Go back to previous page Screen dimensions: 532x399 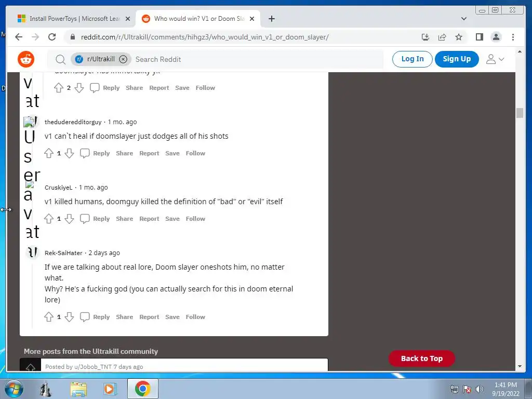click(x=19, y=37)
